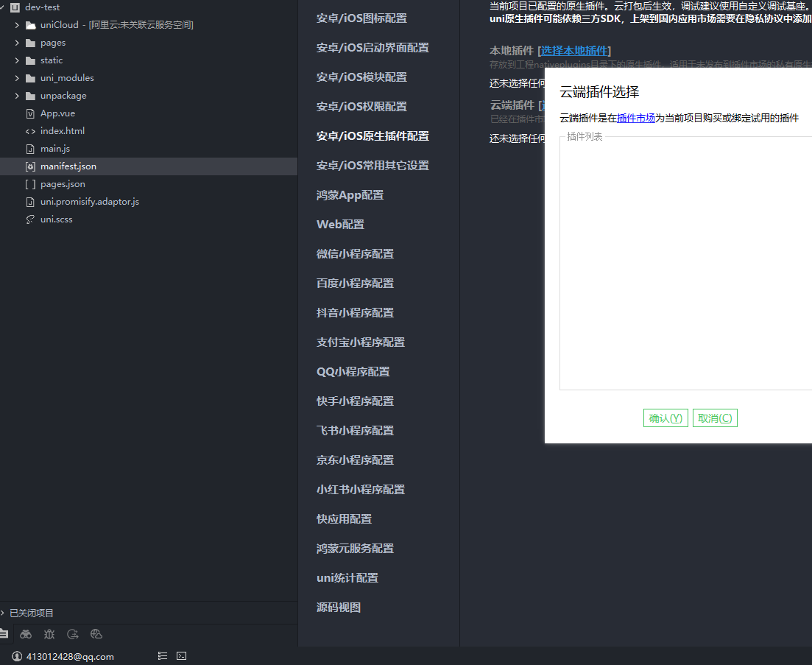Screen dimensions: 812x665
Task: Switch to 微信小程序配置 tab
Action: pos(355,254)
